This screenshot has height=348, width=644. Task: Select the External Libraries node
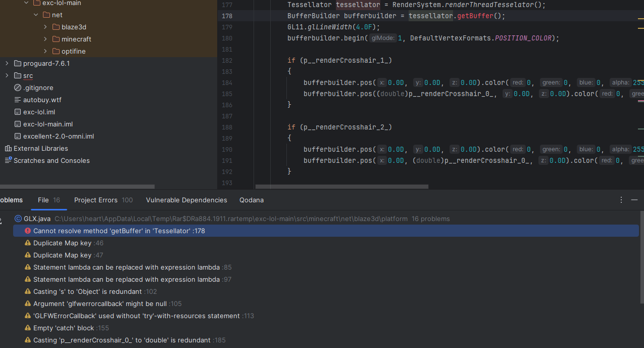coord(40,148)
